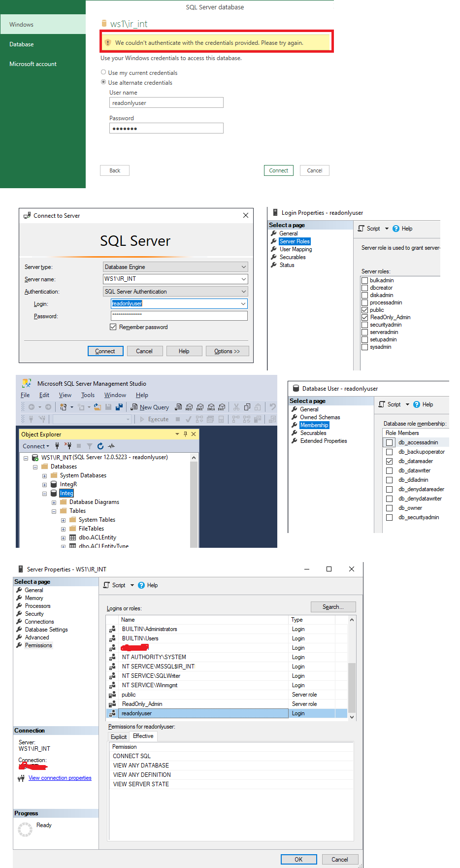The height and width of the screenshot is (868, 460).
Task: Uncheck the db_datareader role membership
Action: point(390,461)
